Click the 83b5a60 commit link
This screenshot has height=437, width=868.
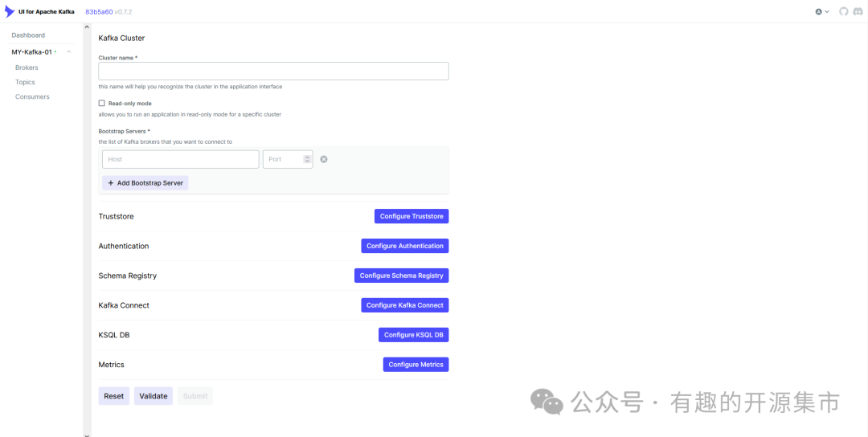coord(99,11)
